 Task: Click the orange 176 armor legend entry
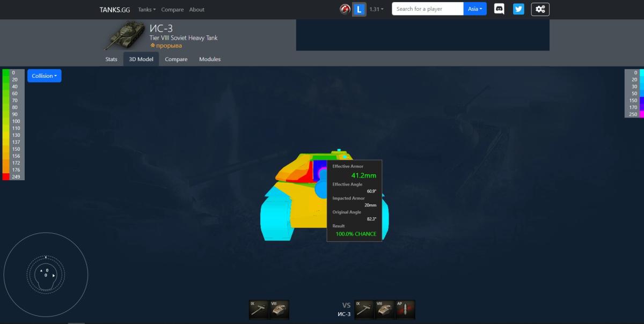pyautogui.click(x=13, y=170)
